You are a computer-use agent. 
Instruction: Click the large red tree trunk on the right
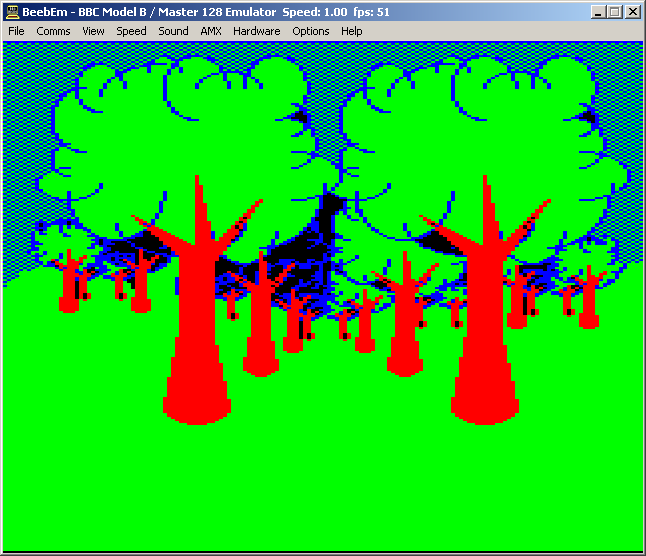(486, 340)
